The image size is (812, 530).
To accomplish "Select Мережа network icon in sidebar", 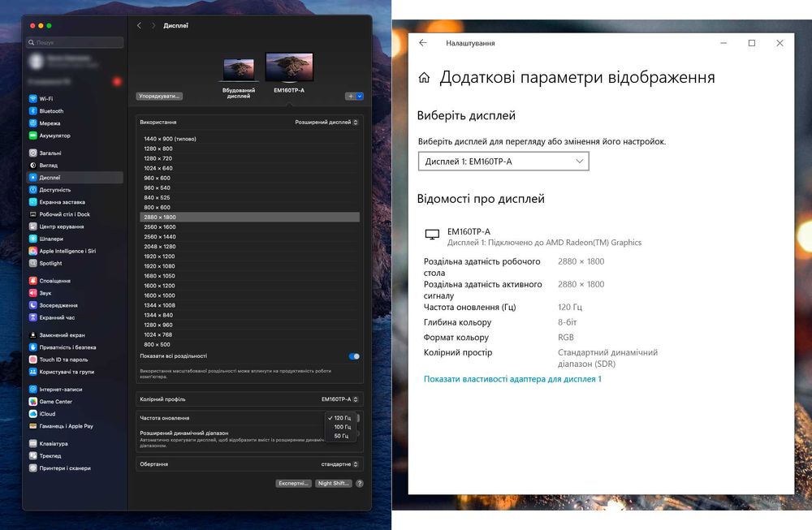I will pyautogui.click(x=32, y=123).
